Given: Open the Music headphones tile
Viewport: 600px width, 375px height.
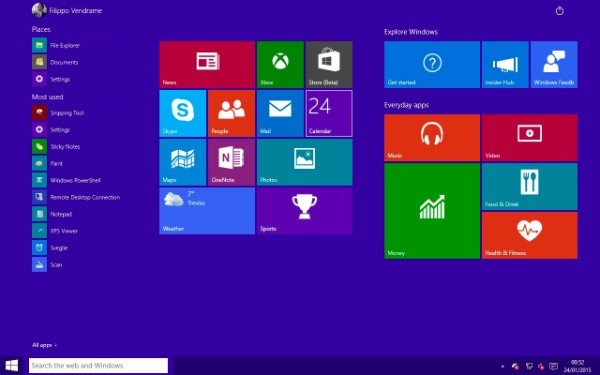Looking at the screenshot, I should (432, 138).
